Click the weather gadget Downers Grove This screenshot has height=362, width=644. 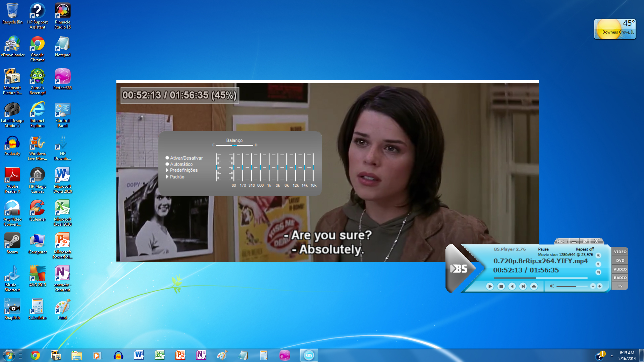tap(615, 29)
